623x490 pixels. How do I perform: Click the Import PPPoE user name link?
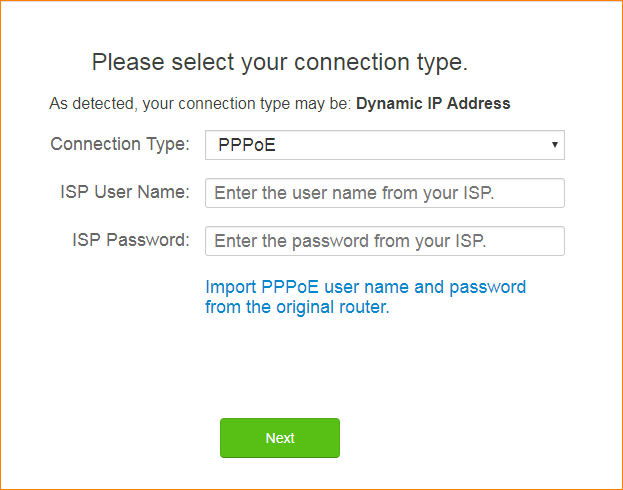point(365,287)
